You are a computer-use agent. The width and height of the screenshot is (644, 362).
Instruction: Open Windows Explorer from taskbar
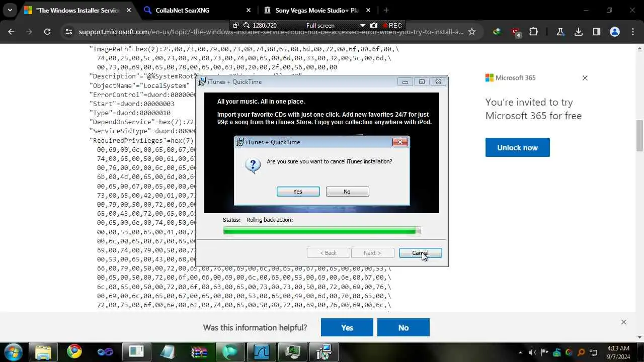click(43, 351)
